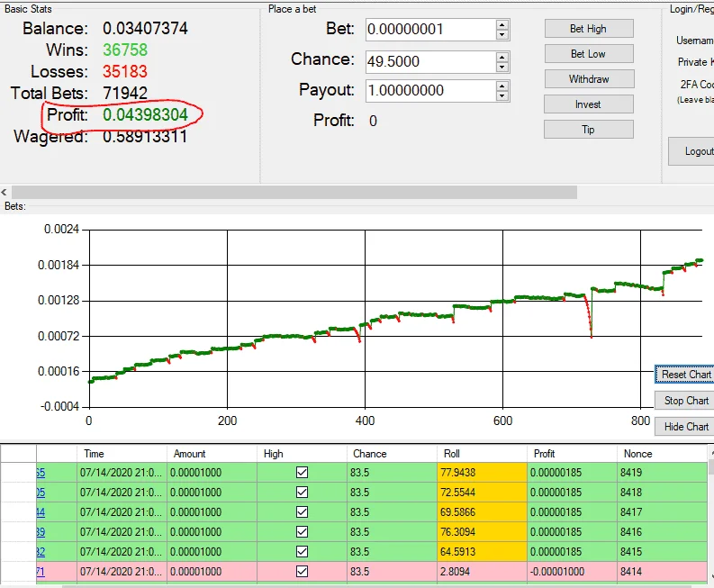Toggle High checkbox for nonce 8418 row

coord(302,493)
